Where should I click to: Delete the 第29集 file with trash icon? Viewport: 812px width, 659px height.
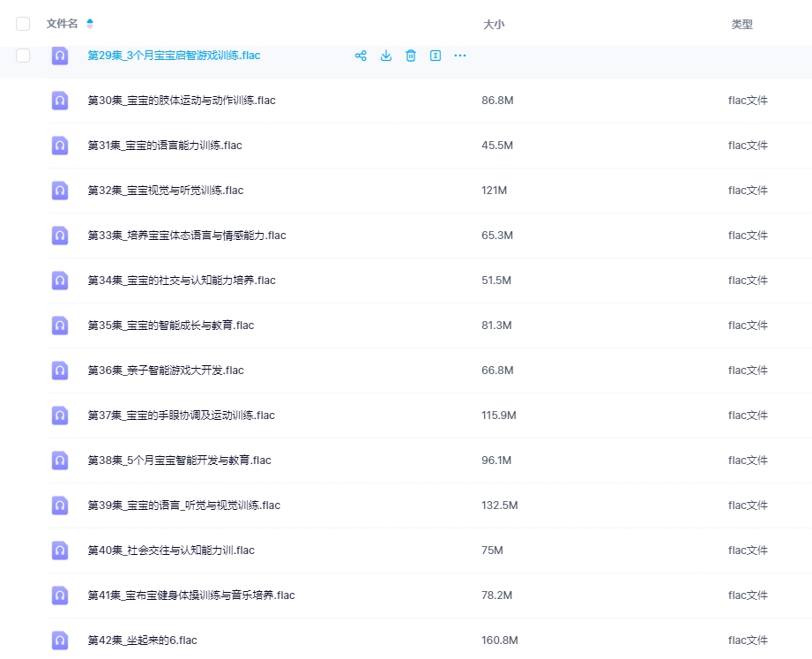pyautogui.click(x=411, y=56)
